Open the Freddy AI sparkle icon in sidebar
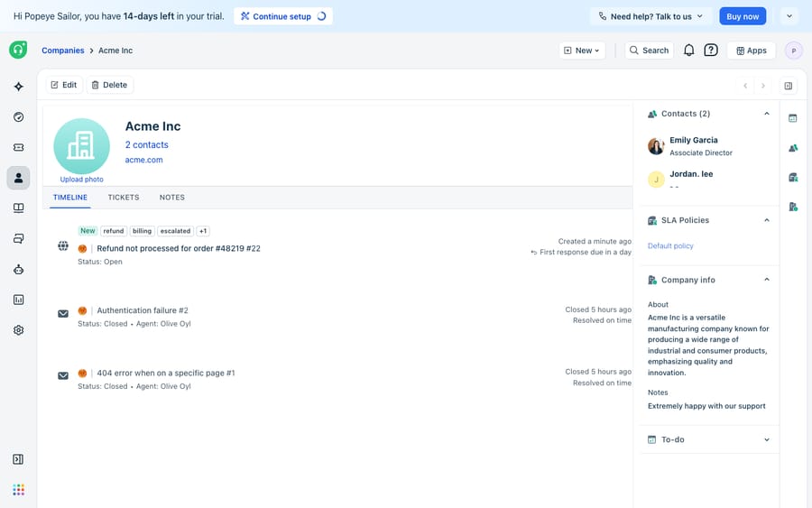The width and height of the screenshot is (812, 508). tap(19, 87)
